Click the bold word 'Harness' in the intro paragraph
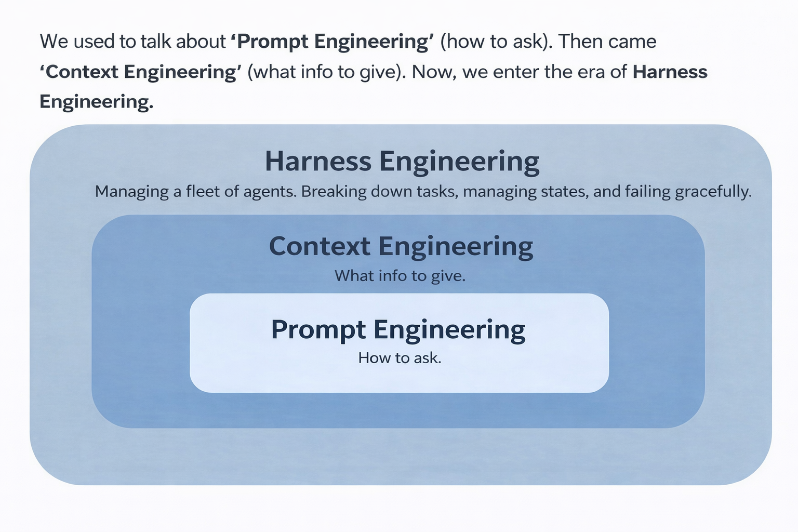The height and width of the screenshot is (532, 798). (670, 72)
